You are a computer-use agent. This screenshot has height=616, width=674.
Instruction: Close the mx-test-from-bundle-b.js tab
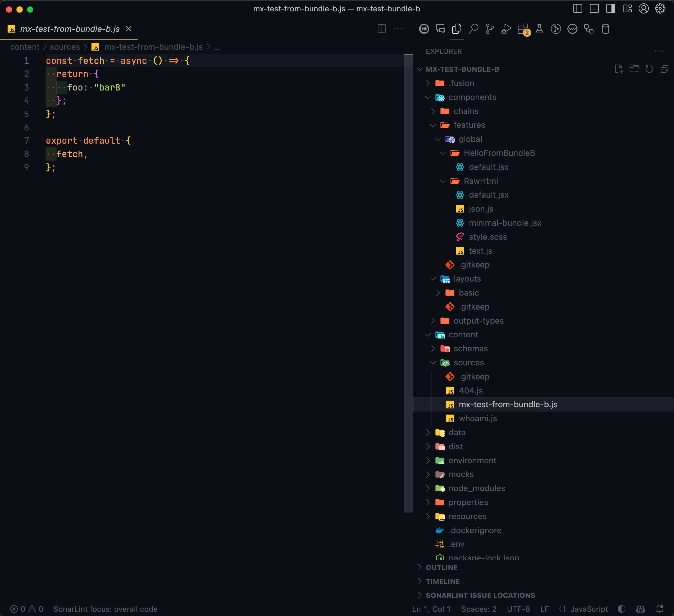click(128, 29)
